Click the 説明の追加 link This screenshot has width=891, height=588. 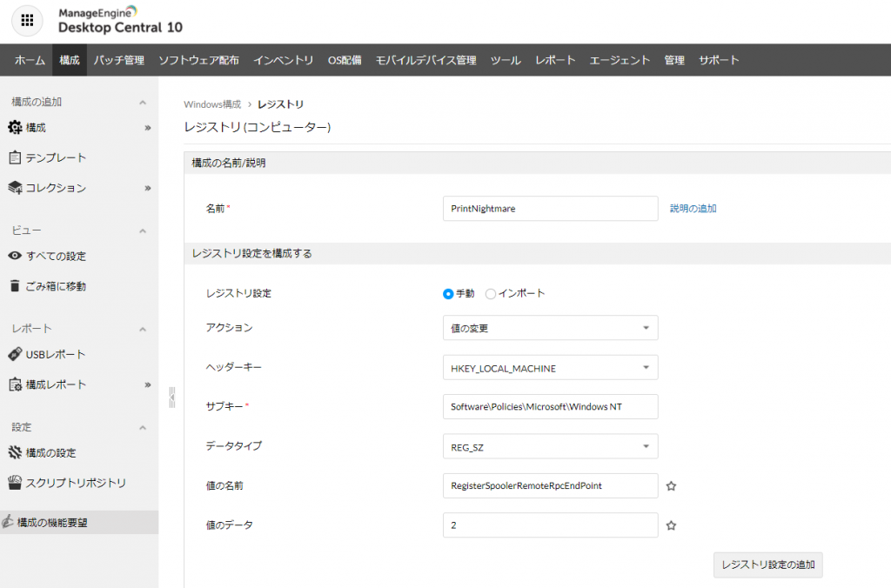tap(693, 209)
